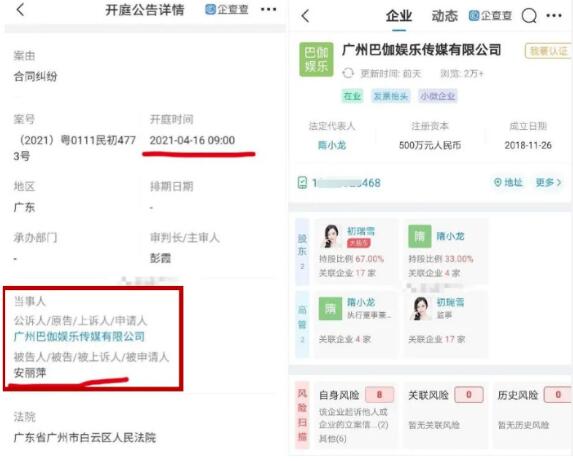573x461 pixels.
Task: Click supervisor 初瑞雪 avatar photo
Action: click(420, 308)
